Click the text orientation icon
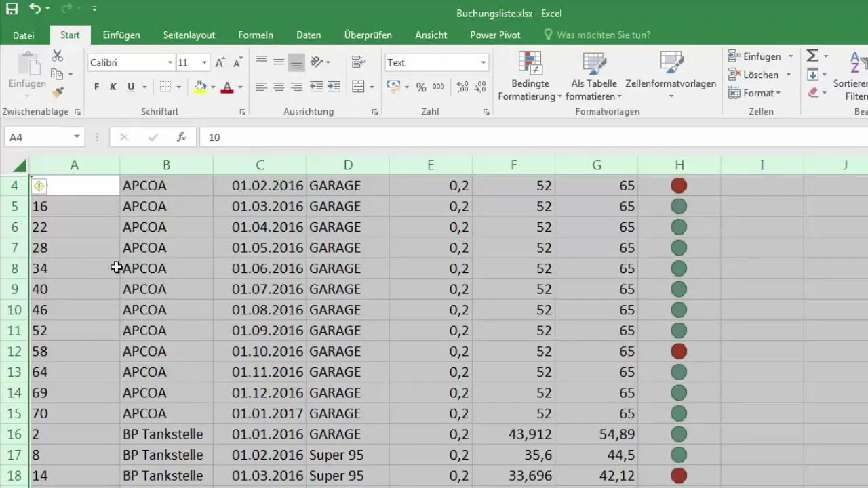The width and height of the screenshot is (868, 488). pos(316,62)
